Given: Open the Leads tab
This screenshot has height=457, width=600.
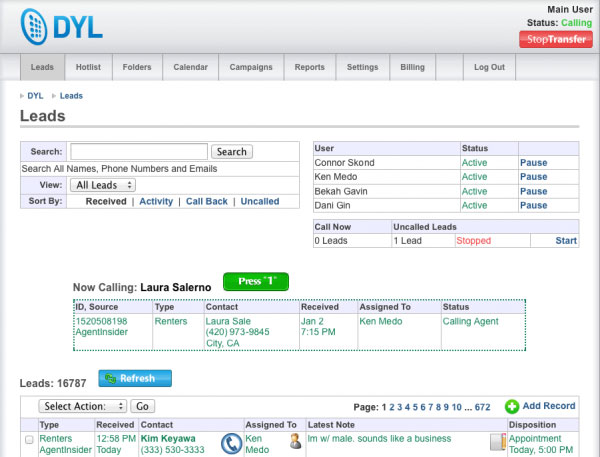Looking at the screenshot, I should [42, 67].
